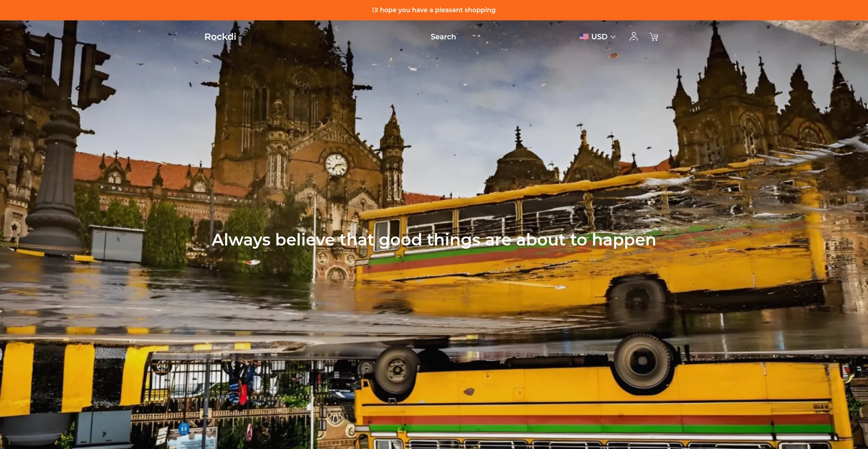Click the chevron next to USD
Image resolution: width=868 pixels, height=449 pixels.
613,37
